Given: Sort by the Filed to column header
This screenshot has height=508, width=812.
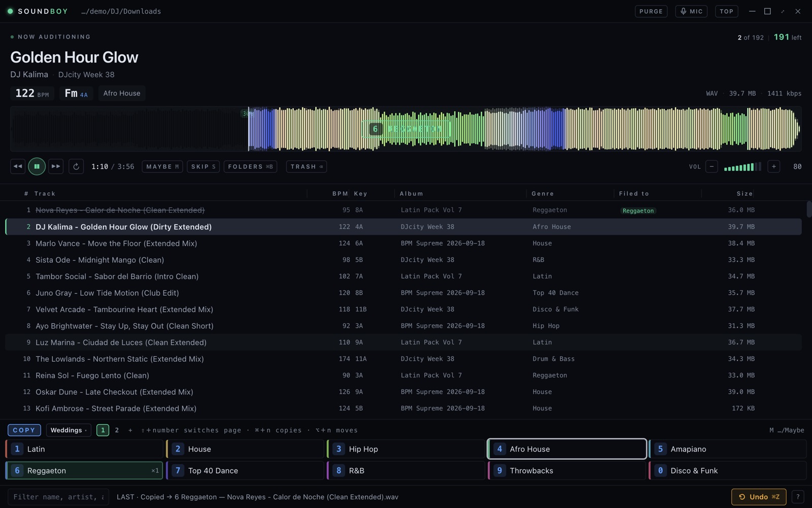Looking at the screenshot, I should tap(634, 194).
